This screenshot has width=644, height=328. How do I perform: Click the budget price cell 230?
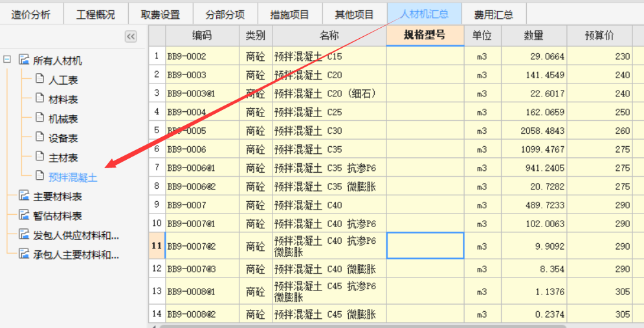(599, 56)
